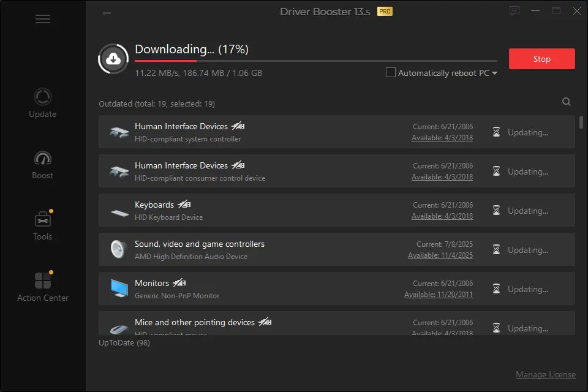Click the Keyboards category title
This screenshot has height=392, width=588.
(154, 205)
